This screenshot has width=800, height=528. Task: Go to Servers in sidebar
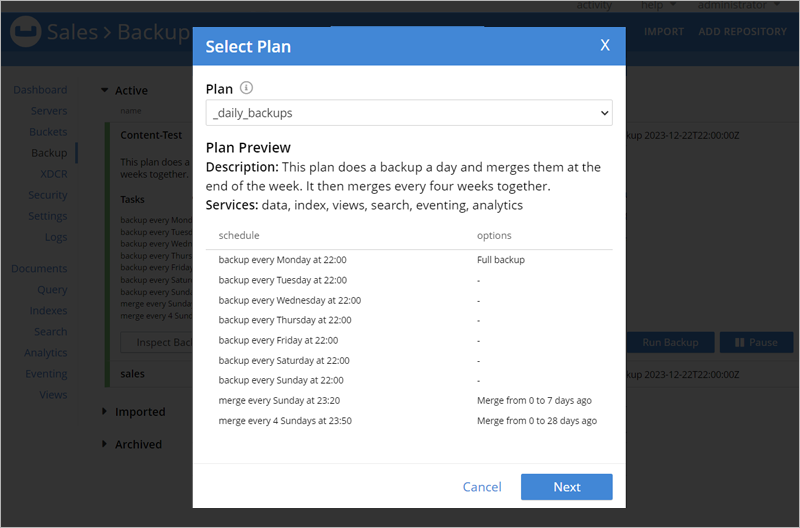coord(48,111)
